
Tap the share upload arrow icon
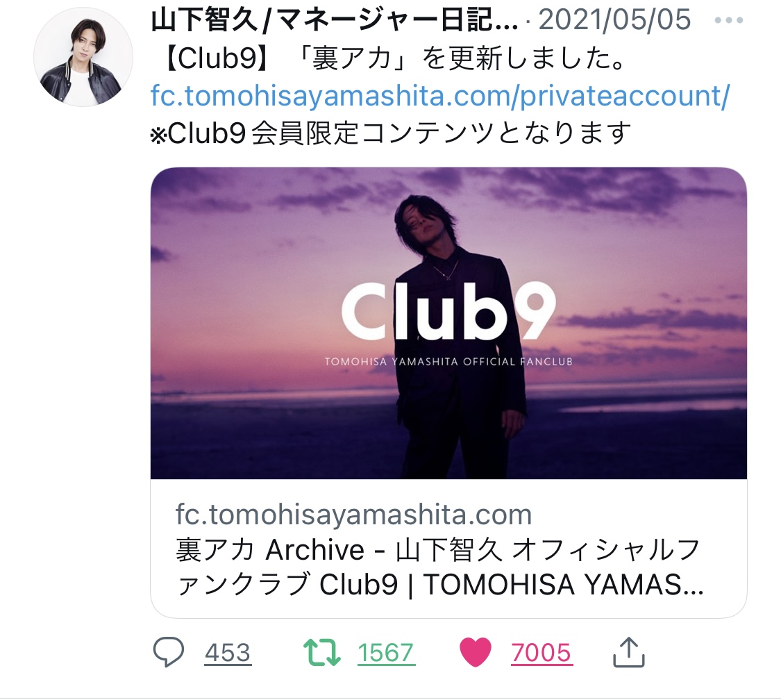pos(628,651)
